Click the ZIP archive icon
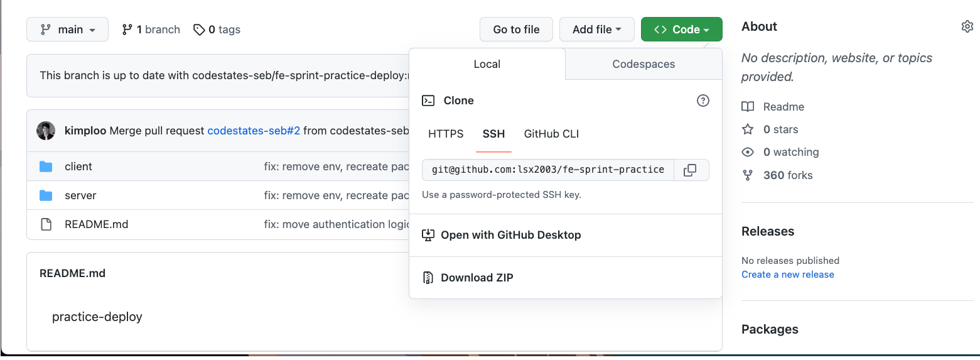The width and height of the screenshot is (980, 360). (x=428, y=278)
